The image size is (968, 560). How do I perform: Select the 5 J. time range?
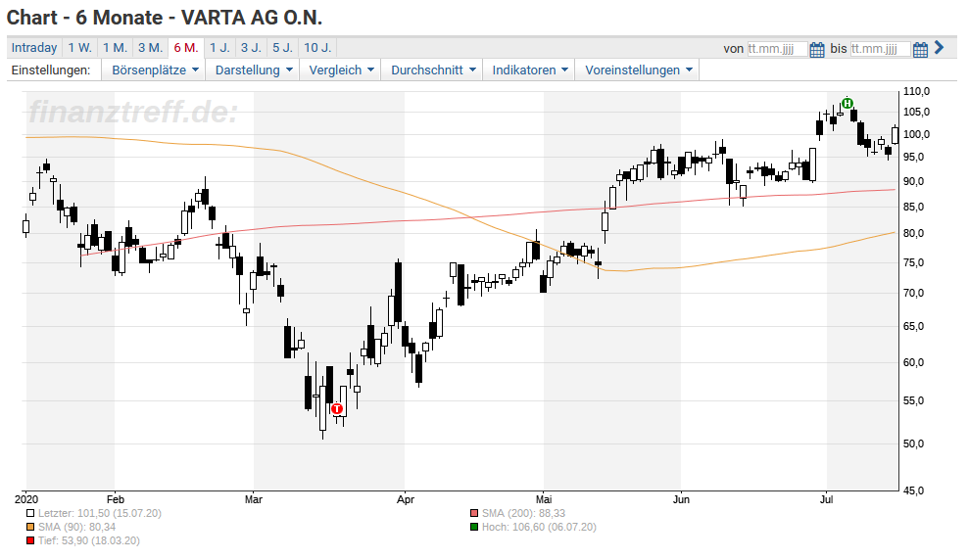click(283, 48)
